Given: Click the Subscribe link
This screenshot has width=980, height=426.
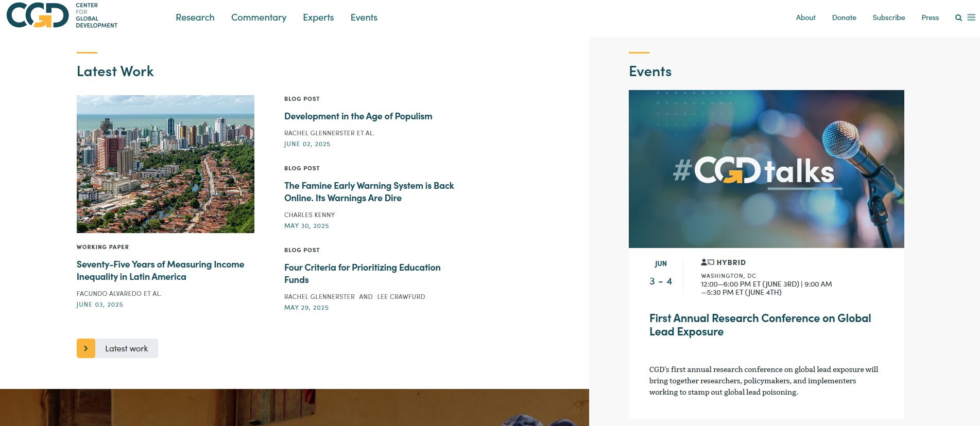Looking at the screenshot, I should [888, 17].
